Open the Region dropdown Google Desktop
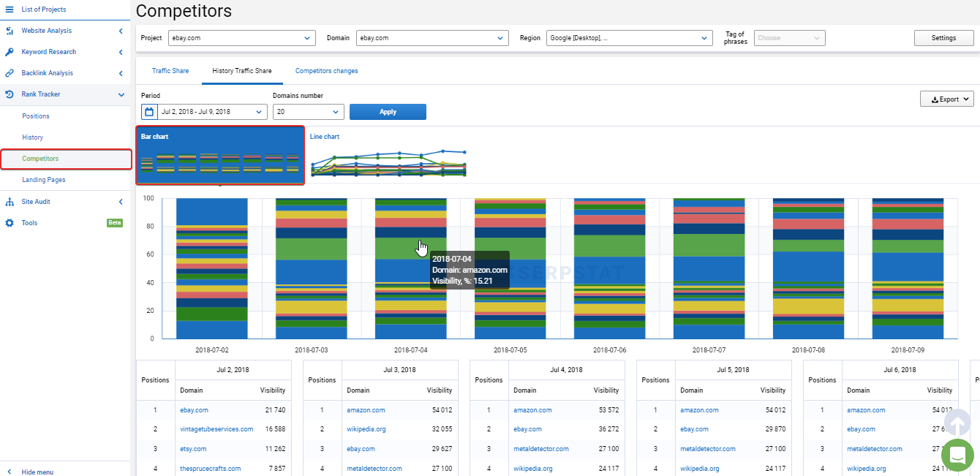Image resolution: width=980 pixels, height=476 pixels. (x=629, y=38)
